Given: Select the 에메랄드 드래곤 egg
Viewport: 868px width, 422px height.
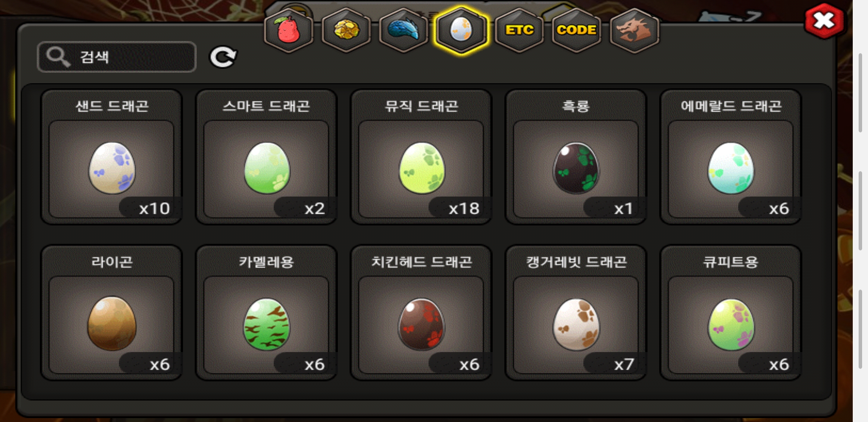Looking at the screenshot, I should point(731,157).
